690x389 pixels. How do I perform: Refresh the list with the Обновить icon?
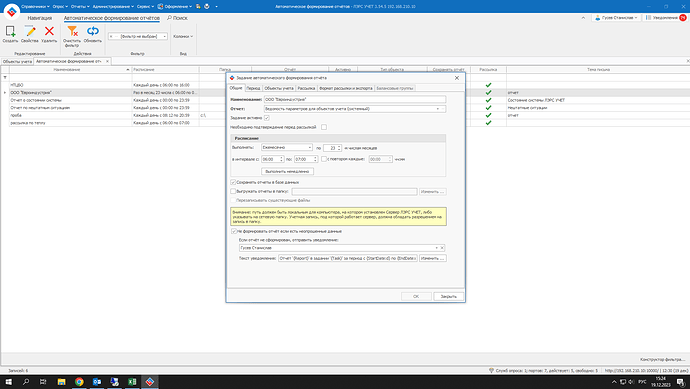coord(92,31)
